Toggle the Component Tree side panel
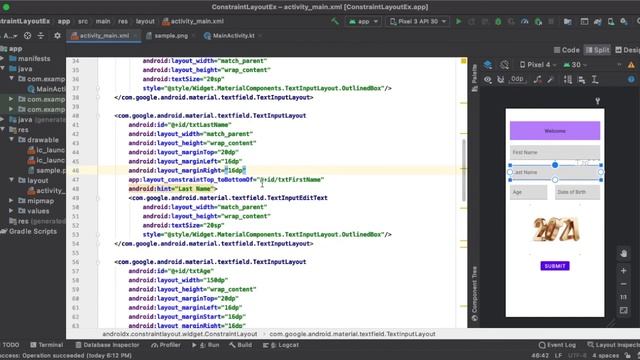The width and height of the screenshot is (640, 360). (x=474, y=293)
